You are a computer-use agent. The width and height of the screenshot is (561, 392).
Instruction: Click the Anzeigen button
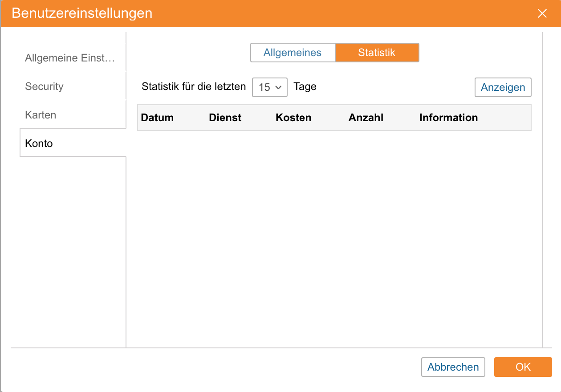503,87
